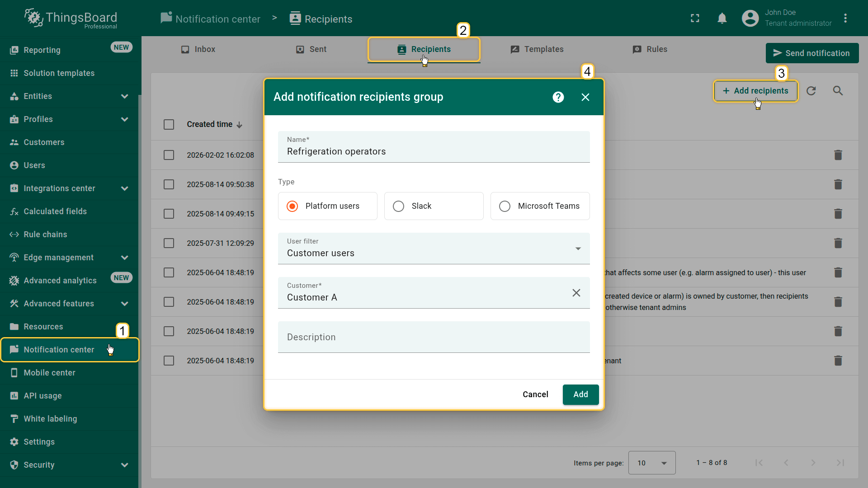Switch to the Templates tab
Screen dimensions: 868x488
point(537,49)
